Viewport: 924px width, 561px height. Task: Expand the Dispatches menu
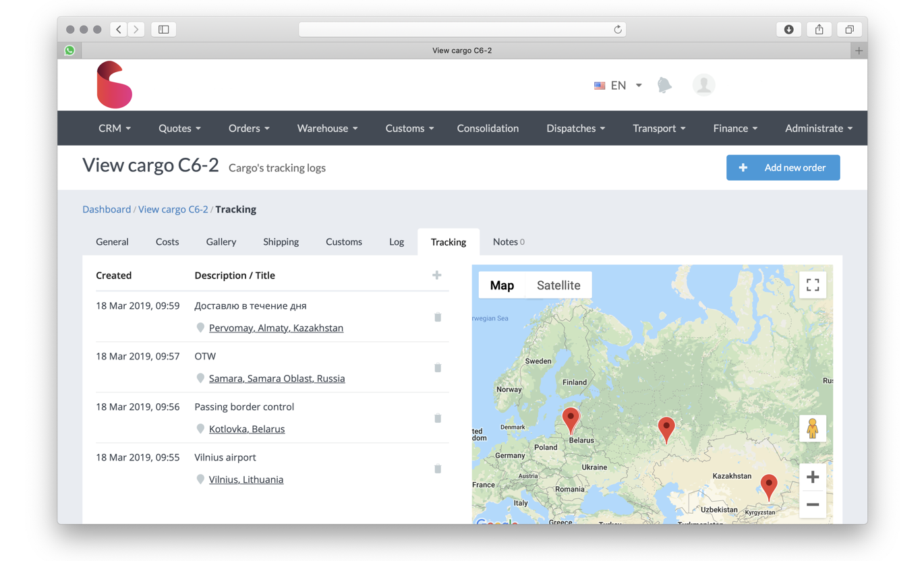point(575,128)
